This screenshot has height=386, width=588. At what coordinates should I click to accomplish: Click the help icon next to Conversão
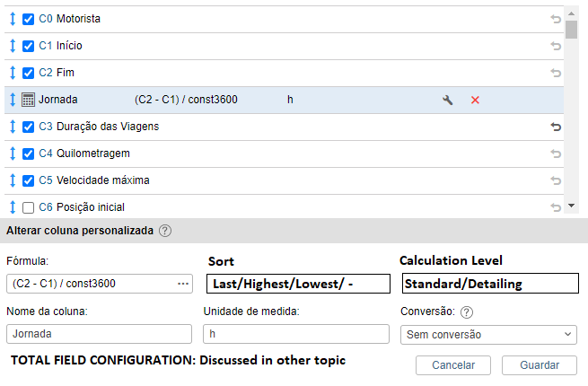click(466, 312)
